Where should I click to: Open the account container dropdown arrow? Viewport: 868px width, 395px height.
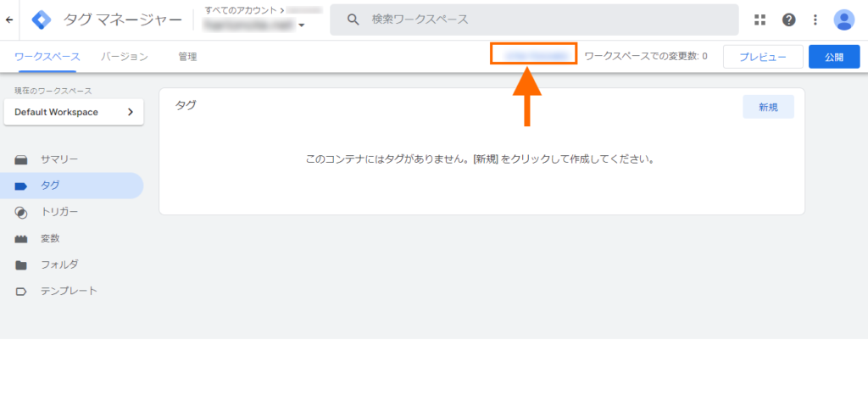pyautogui.click(x=302, y=25)
